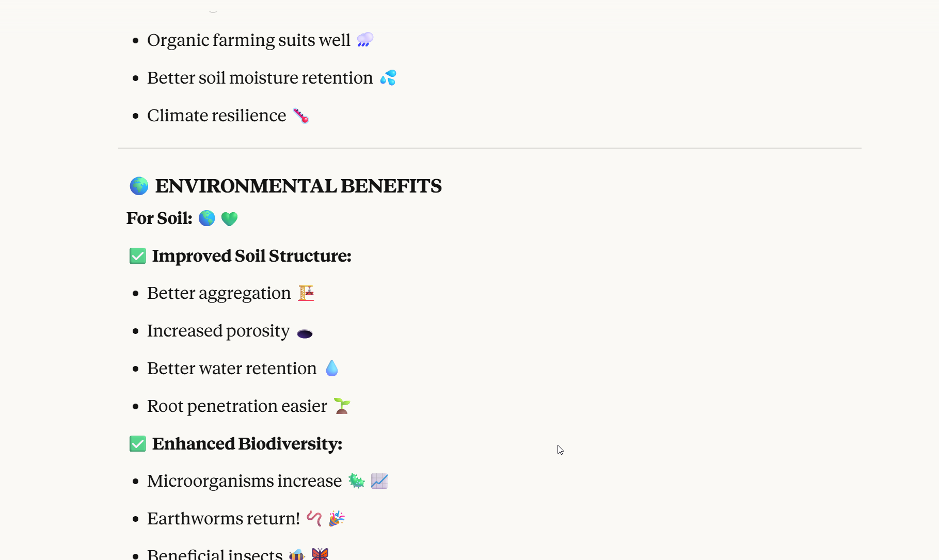Click the seedling emoji after Root penetration easier

point(342,406)
